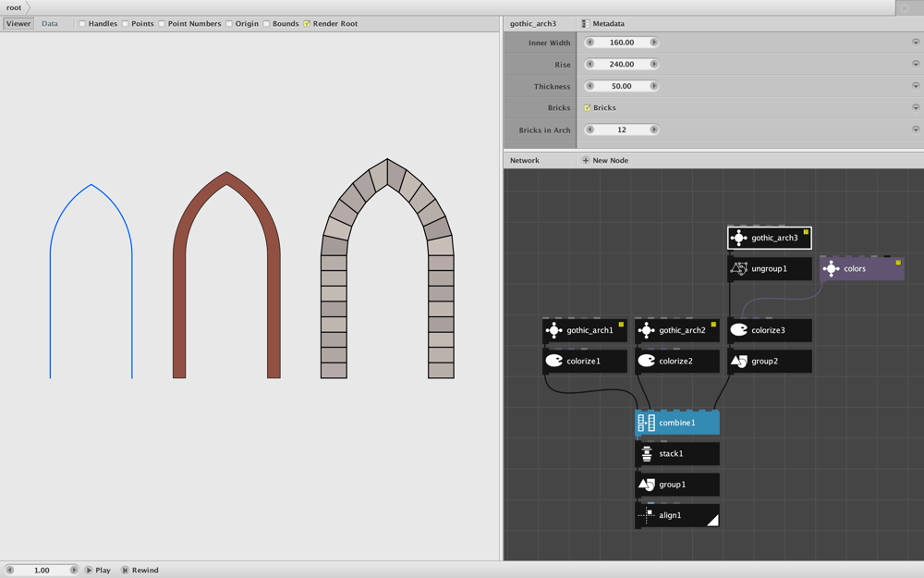Image resolution: width=924 pixels, height=578 pixels.
Task: Click the colorize1 palette icon
Action: [x=553, y=361]
